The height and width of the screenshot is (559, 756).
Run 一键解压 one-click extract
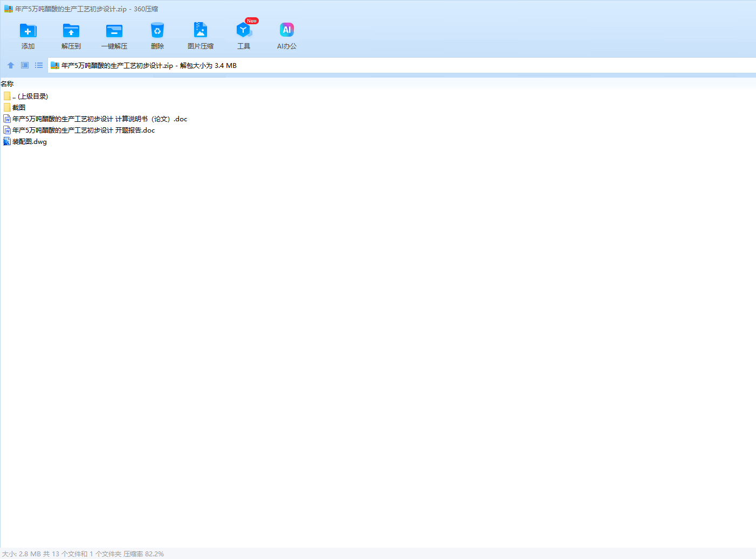[114, 36]
